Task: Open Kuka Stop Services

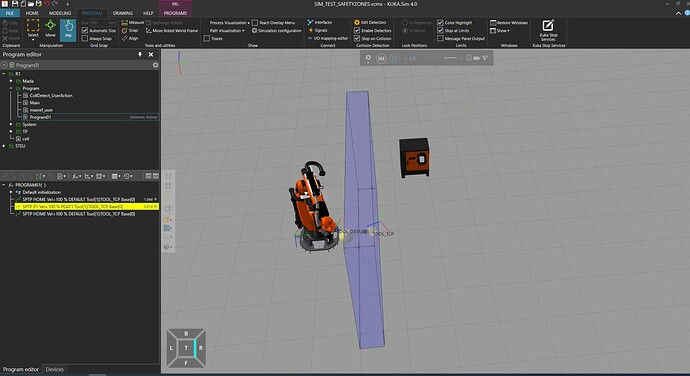Action: click(548, 30)
